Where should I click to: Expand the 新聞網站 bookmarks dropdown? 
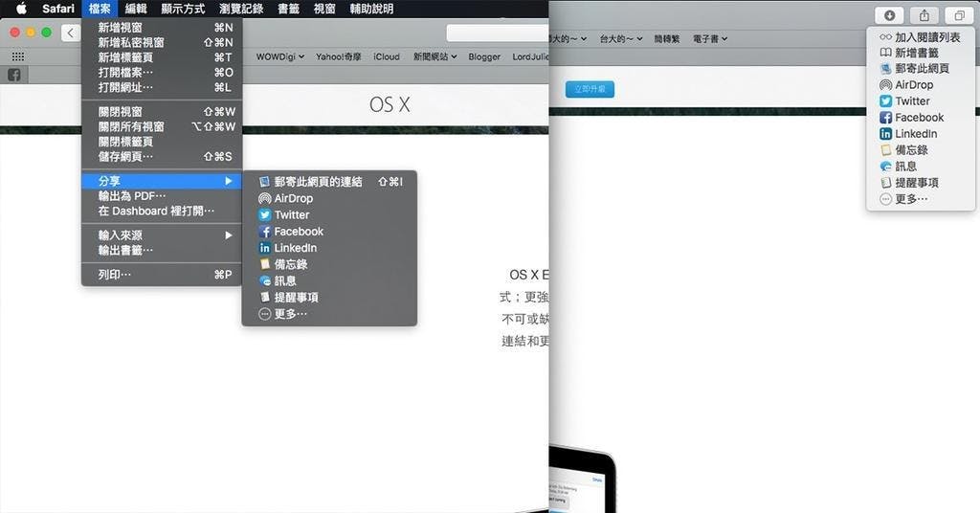click(435, 56)
